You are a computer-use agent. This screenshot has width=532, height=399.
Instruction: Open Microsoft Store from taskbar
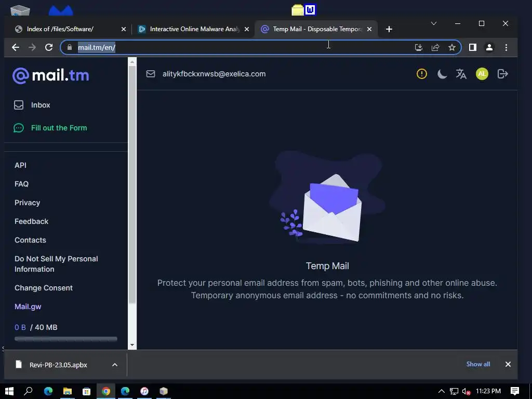pyautogui.click(x=87, y=391)
